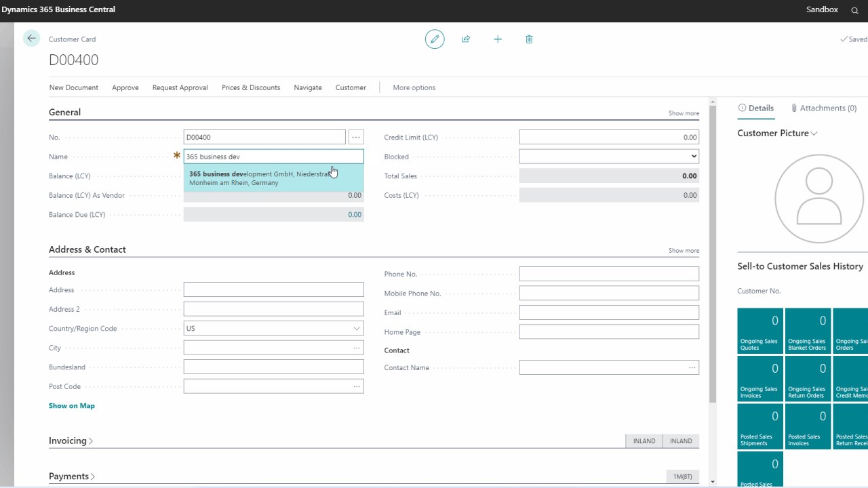Image resolution: width=868 pixels, height=488 pixels.
Task: Open the Contact Name lookup ellipsis
Action: pyautogui.click(x=692, y=367)
